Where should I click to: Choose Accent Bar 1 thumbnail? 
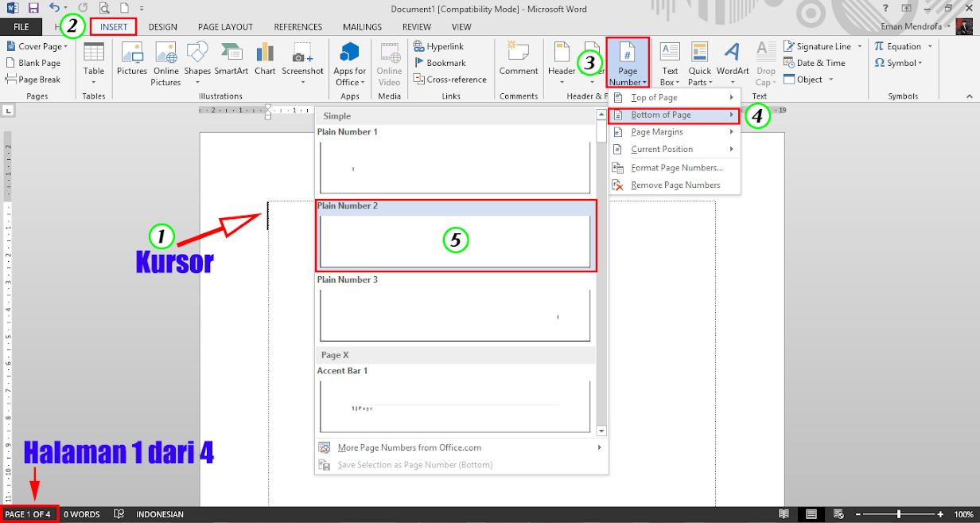[x=455, y=406]
